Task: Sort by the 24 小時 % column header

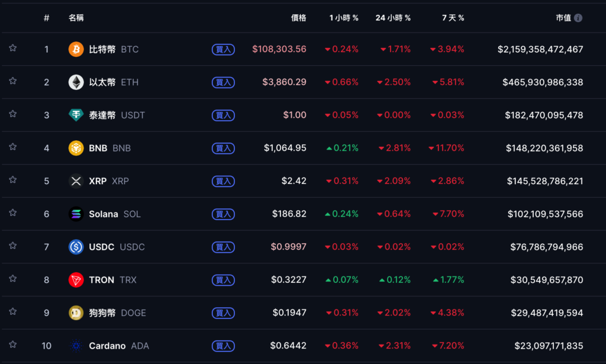Action: (393, 18)
